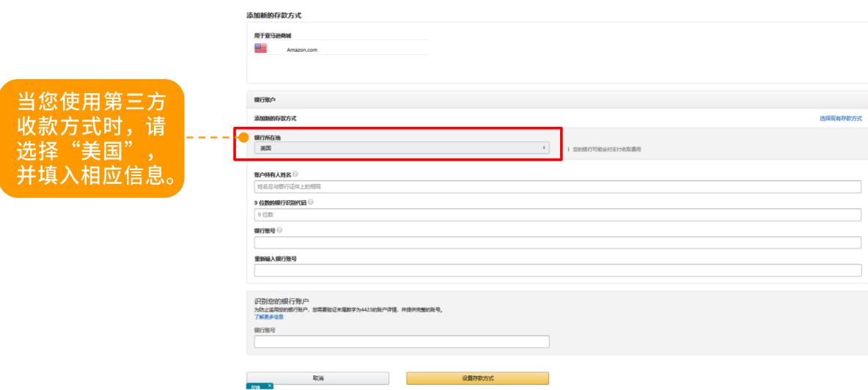This screenshot has height=390, width=868.
Task: Close the small blue feedback tag
Action: pyautogui.click(x=271, y=386)
